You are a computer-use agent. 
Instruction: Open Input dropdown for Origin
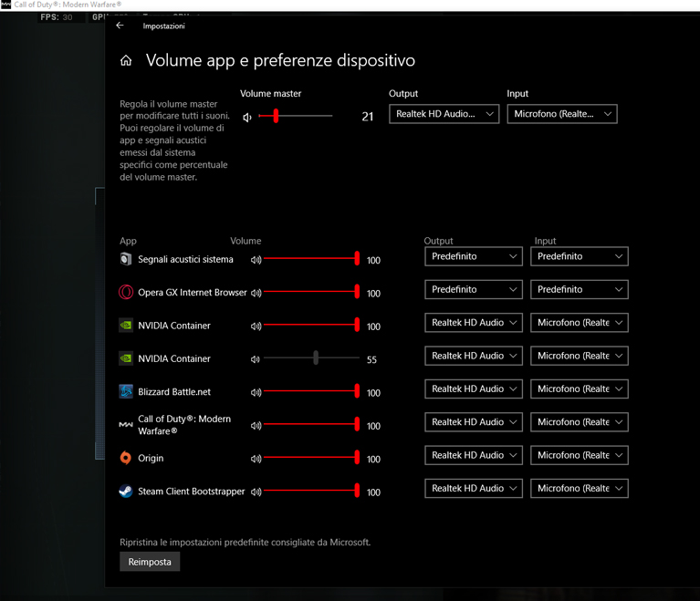[x=580, y=455]
